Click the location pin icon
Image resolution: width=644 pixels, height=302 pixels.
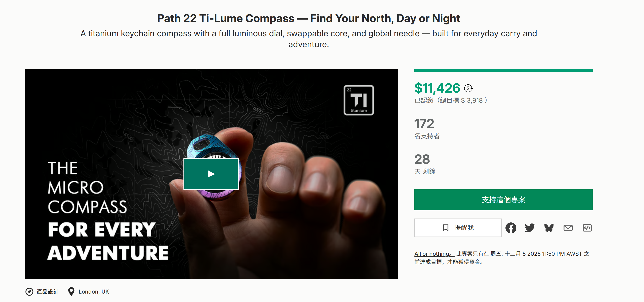71,292
